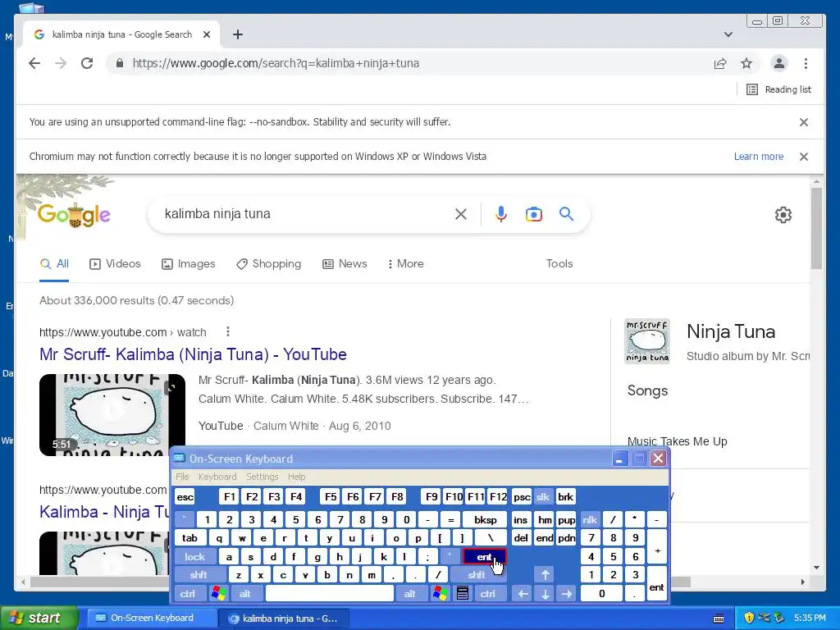Viewport: 840px width, 630px height.
Task: Share this page using the share icon
Action: (720, 63)
